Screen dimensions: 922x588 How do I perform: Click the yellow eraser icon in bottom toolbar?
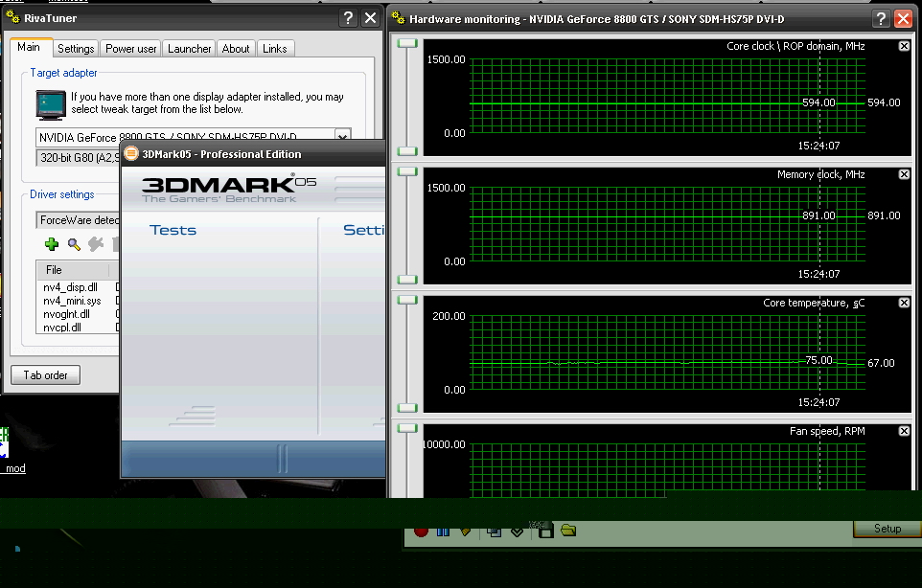click(465, 531)
